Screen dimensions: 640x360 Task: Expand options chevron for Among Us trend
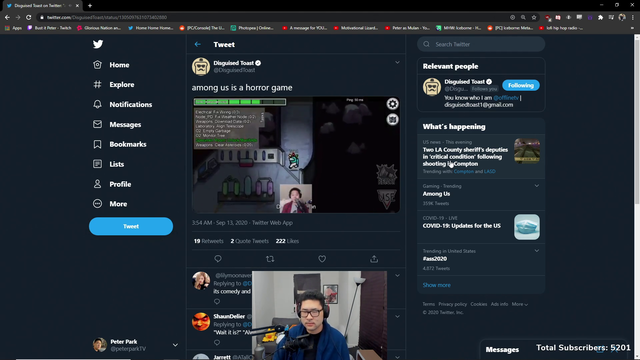[537, 186]
